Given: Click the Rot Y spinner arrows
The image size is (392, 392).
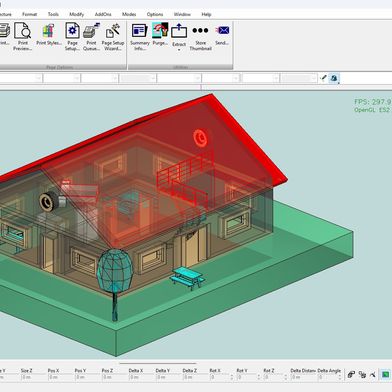Looking at the screenshot, I should click(259, 377).
